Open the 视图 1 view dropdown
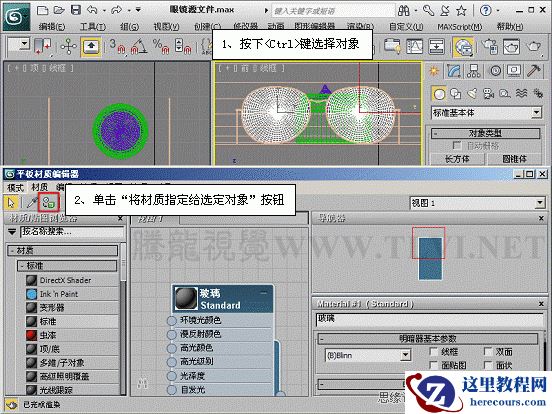 coord(477,203)
